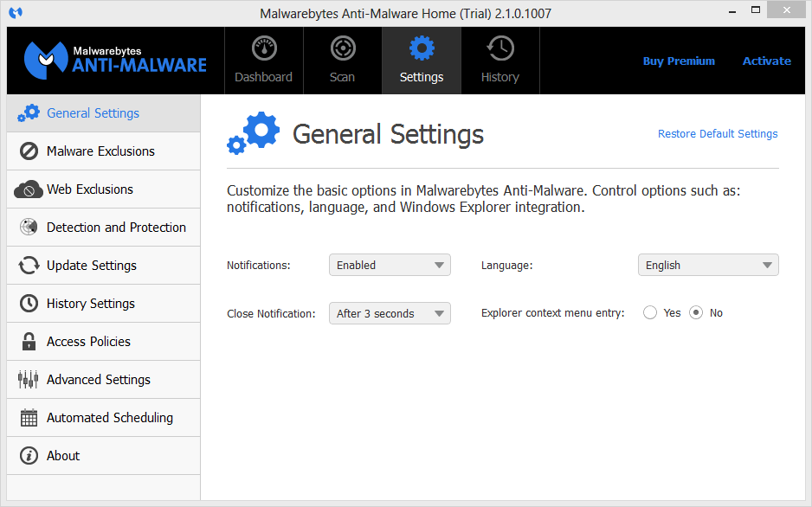Open Detection and Protection radar icon
The width and height of the screenshot is (812, 507).
tap(29, 228)
